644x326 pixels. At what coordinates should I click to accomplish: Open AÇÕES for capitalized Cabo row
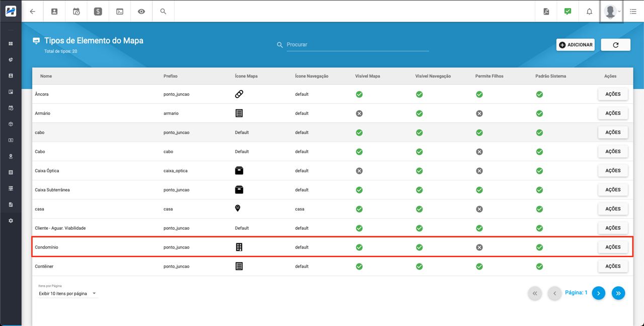[x=613, y=152]
